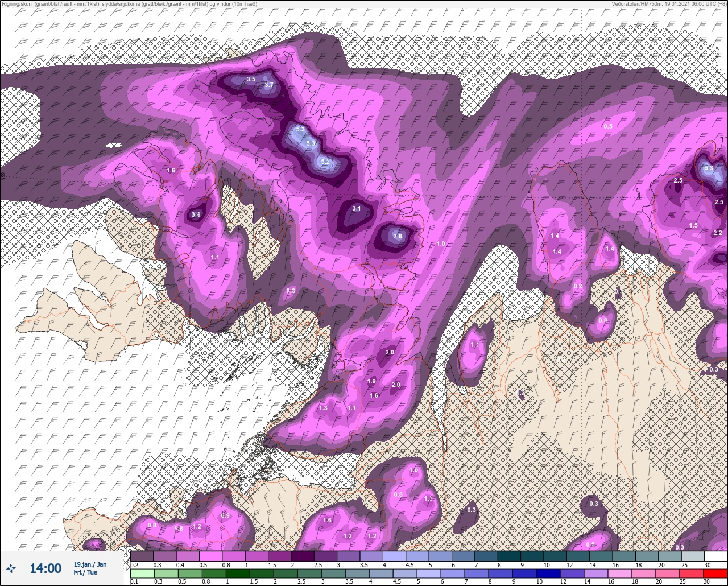
Task: Select the light grey 25 swatch in upper legend
Action: (693, 556)
